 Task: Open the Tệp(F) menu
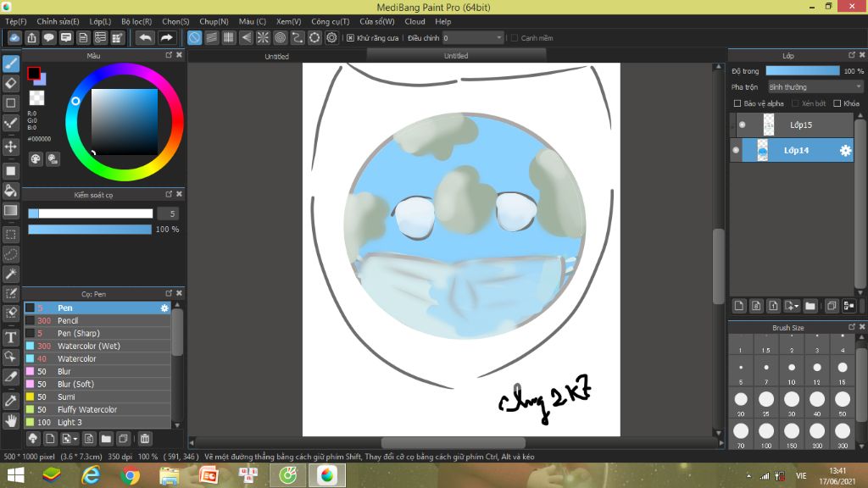coord(16,21)
